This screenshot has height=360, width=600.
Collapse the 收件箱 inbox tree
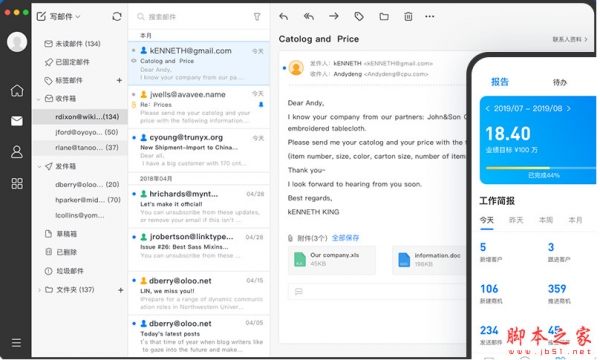point(39,99)
